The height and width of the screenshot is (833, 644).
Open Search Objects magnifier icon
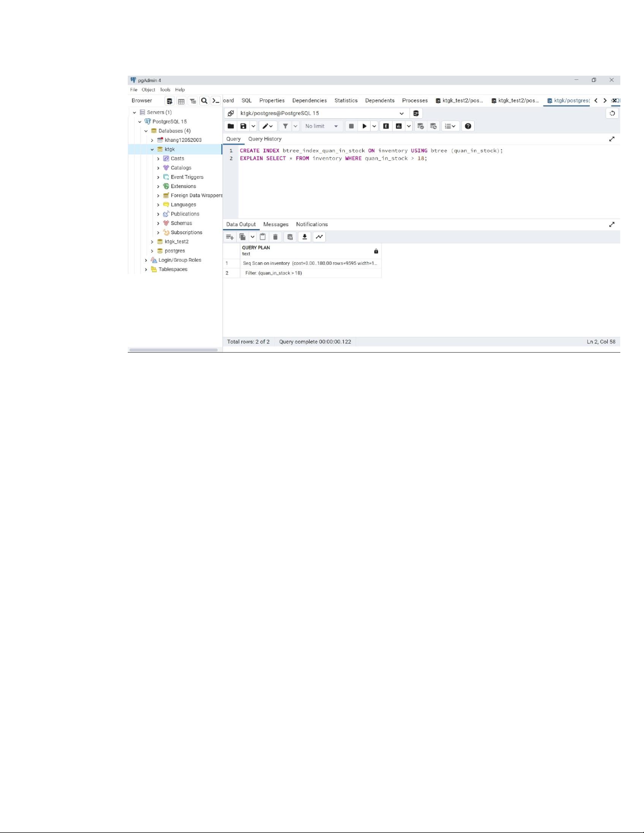pos(204,101)
